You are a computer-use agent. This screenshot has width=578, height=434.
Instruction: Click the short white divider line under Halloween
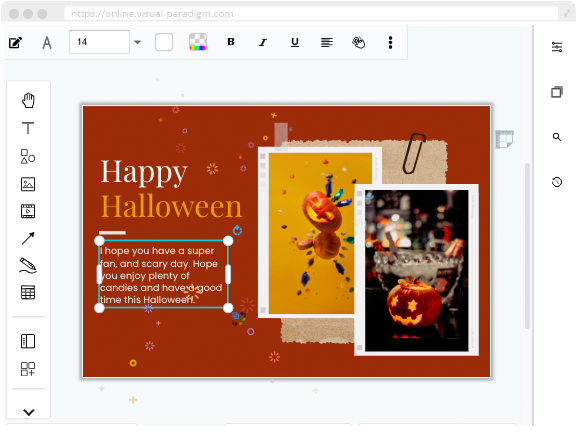[x=112, y=233]
